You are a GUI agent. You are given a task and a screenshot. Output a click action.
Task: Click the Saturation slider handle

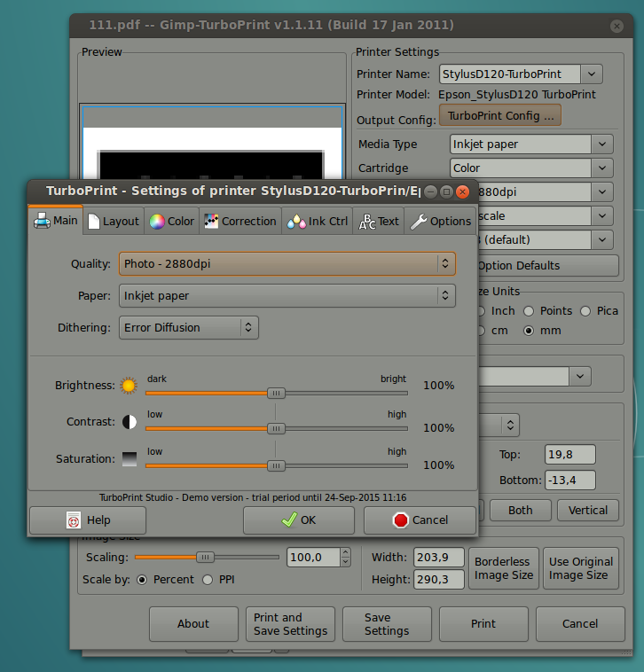(276, 465)
